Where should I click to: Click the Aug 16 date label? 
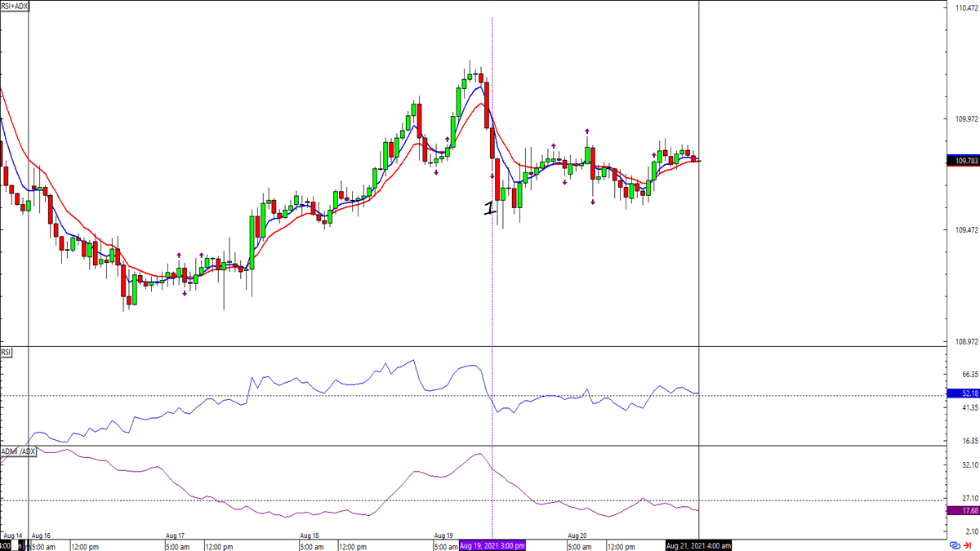click(x=40, y=535)
